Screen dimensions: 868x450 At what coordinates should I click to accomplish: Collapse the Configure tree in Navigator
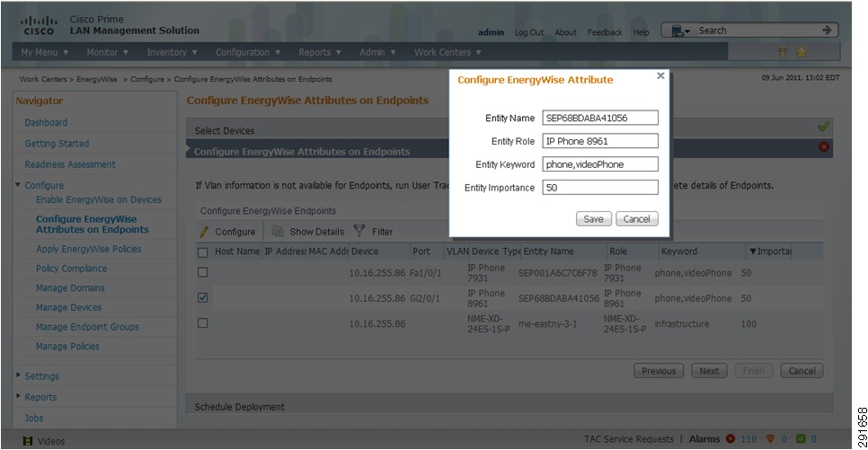(18, 185)
